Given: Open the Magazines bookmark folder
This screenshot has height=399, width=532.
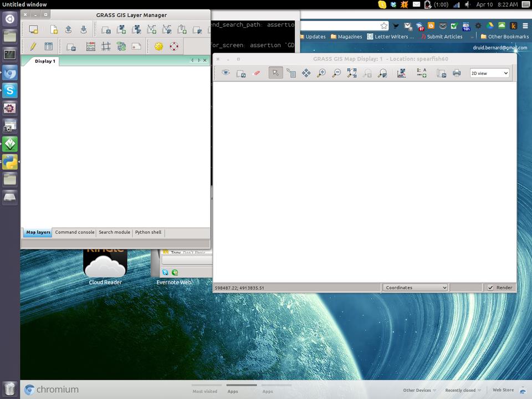Looking at the screenshot, I should pyautogui.click(x=346, y=37).
